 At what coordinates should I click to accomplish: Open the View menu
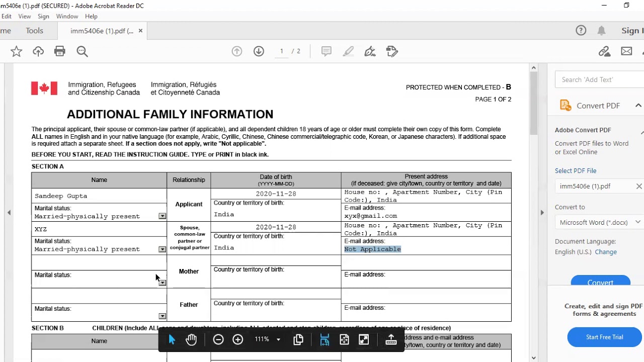point(25,17)
